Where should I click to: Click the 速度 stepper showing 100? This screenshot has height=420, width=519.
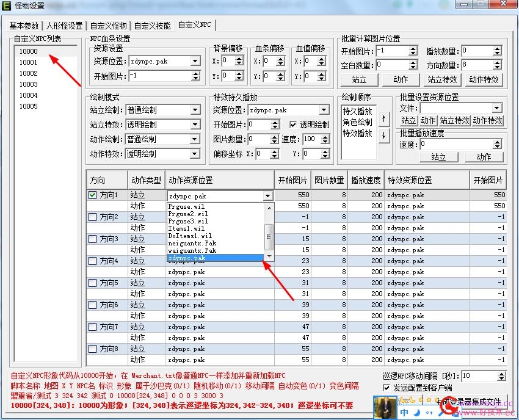pyautogui.click(x=325, y=139)
